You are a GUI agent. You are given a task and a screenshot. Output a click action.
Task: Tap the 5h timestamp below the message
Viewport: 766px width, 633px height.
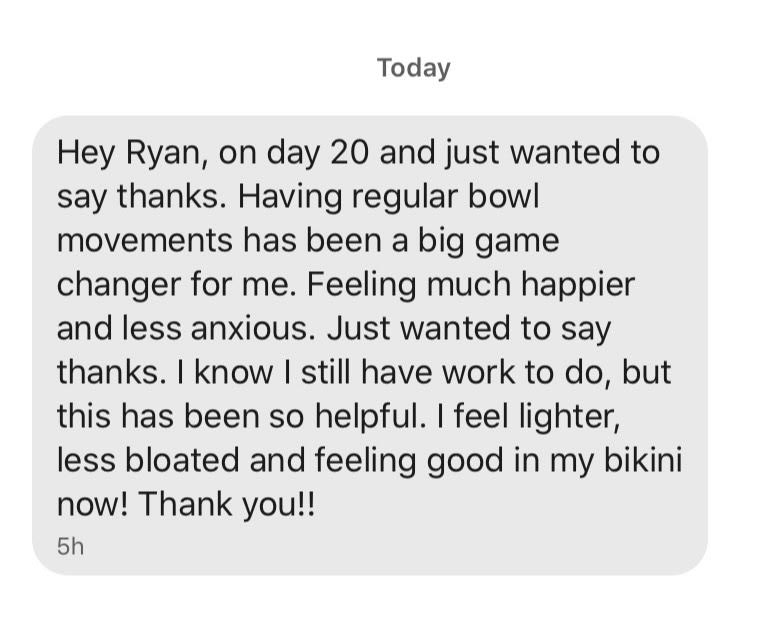(x=70, y=546)
